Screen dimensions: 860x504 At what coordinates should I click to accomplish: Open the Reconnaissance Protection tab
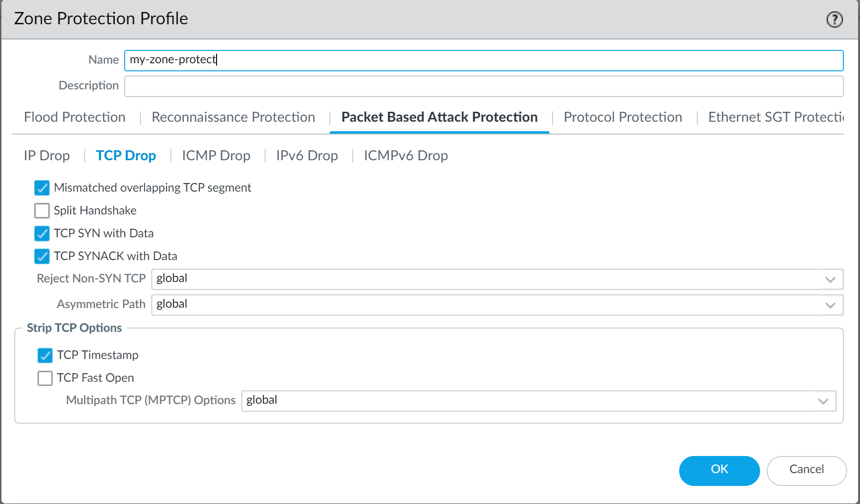[x=233, y=117]
